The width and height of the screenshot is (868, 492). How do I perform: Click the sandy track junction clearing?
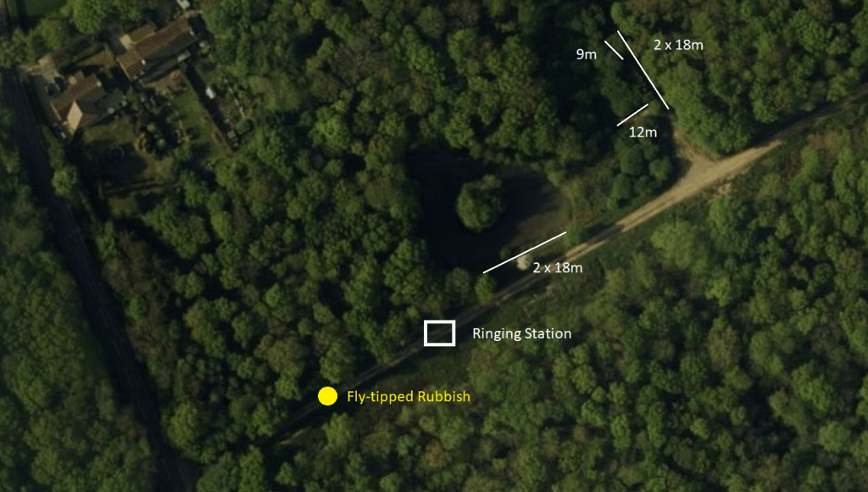click(x=702, y=168)
